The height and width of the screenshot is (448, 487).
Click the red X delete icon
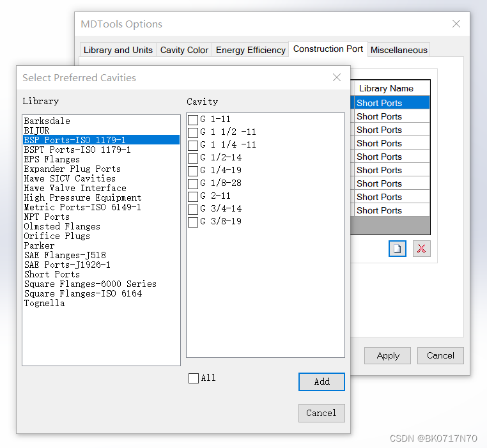click(x=421, y=249)
